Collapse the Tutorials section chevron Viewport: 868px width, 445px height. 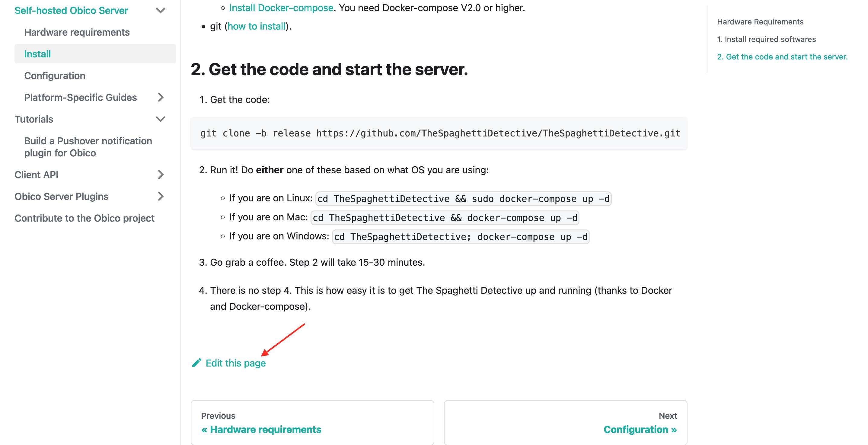point(161,119)
